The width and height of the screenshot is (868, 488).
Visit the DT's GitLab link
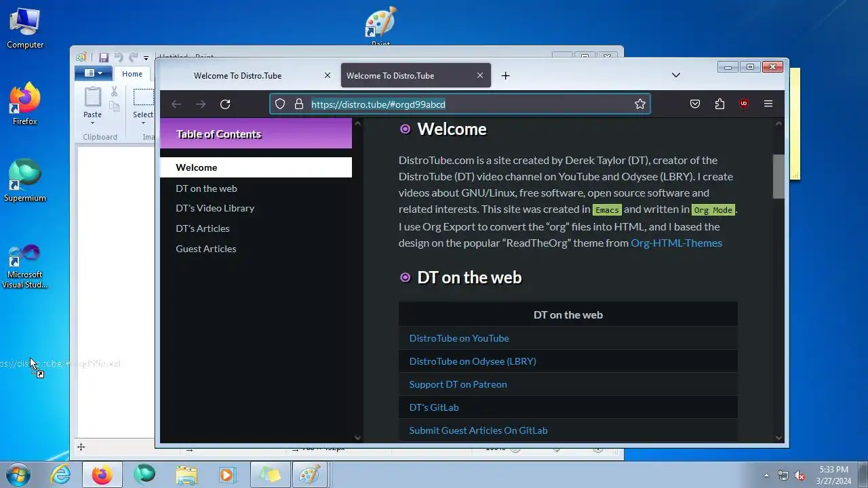tap(434, 407)
